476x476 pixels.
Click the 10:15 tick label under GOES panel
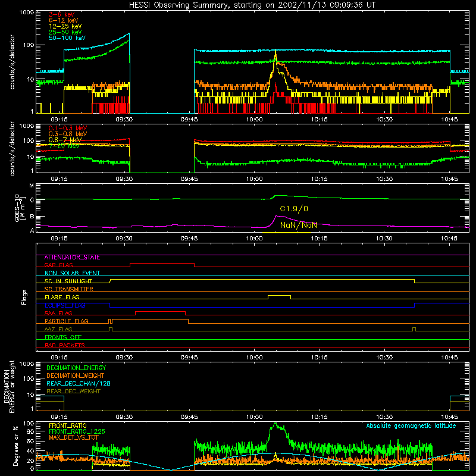pyautogui.click(x=320, y=239)
